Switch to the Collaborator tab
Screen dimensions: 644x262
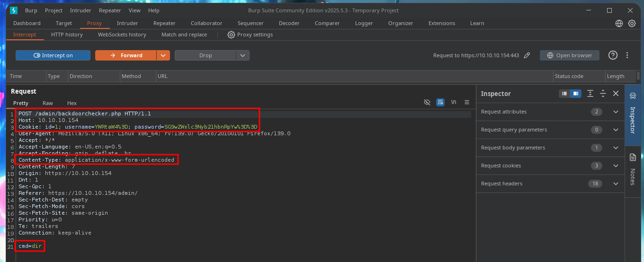tap(206, 23)
